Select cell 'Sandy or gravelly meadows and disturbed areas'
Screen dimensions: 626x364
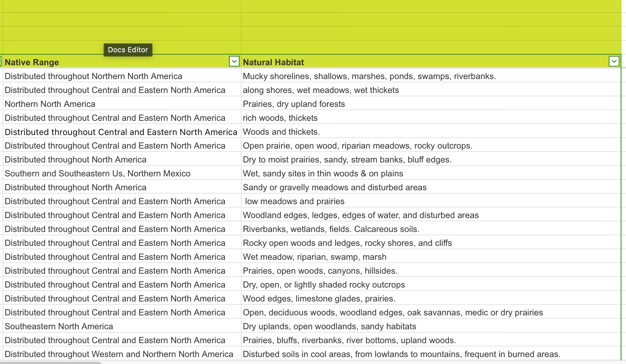pyautogui.click(x=431, y=187)
